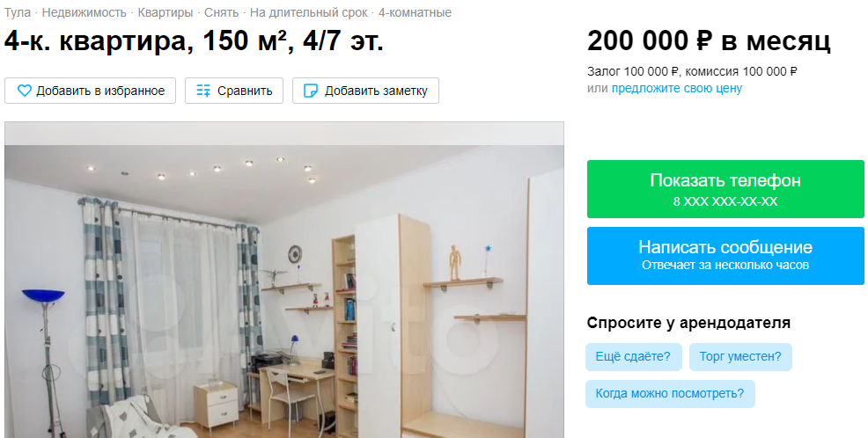Reveal seller number via Показать телефон
The width and height of the screenshot is (868, 438).
tap(725, 189)
